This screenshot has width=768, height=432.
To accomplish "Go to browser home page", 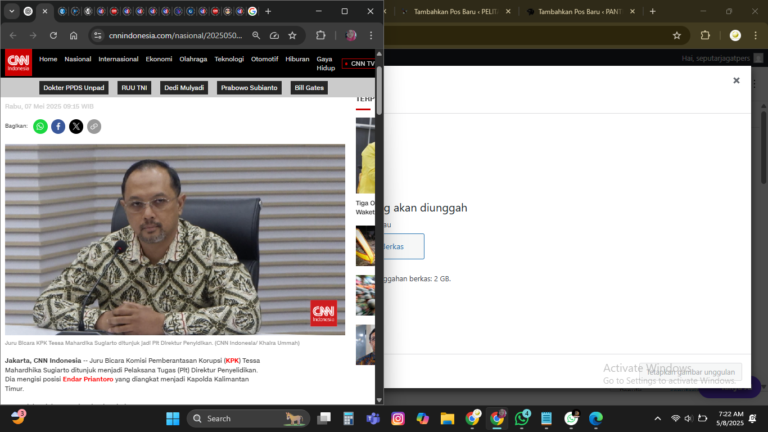I will (73, 35).
